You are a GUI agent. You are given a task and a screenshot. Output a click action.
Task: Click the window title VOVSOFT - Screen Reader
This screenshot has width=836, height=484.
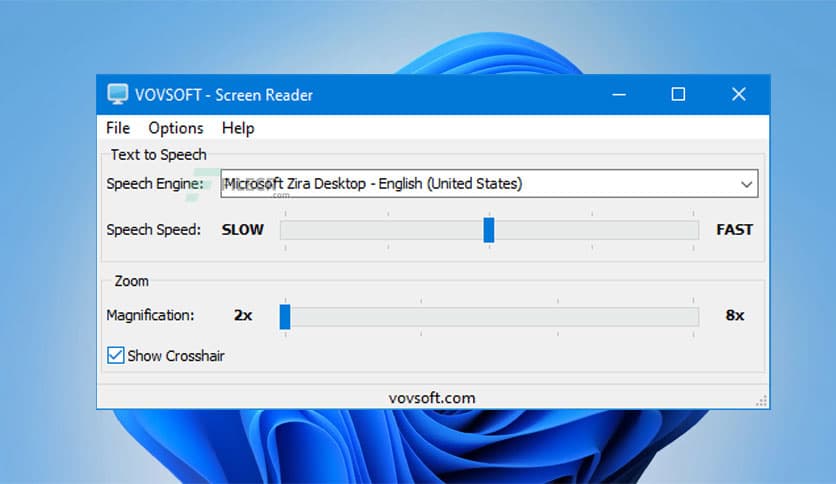(x=223, y=95)
